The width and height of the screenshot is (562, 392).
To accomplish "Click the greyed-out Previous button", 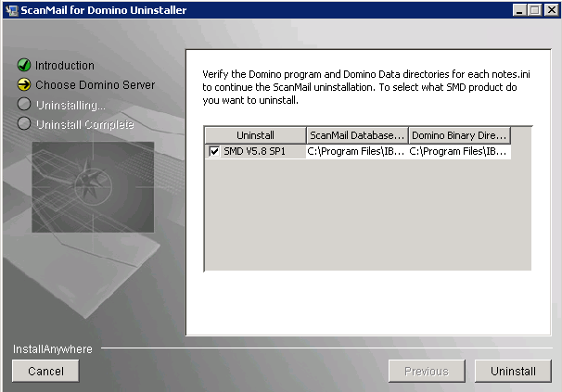I will click(426, 372).
